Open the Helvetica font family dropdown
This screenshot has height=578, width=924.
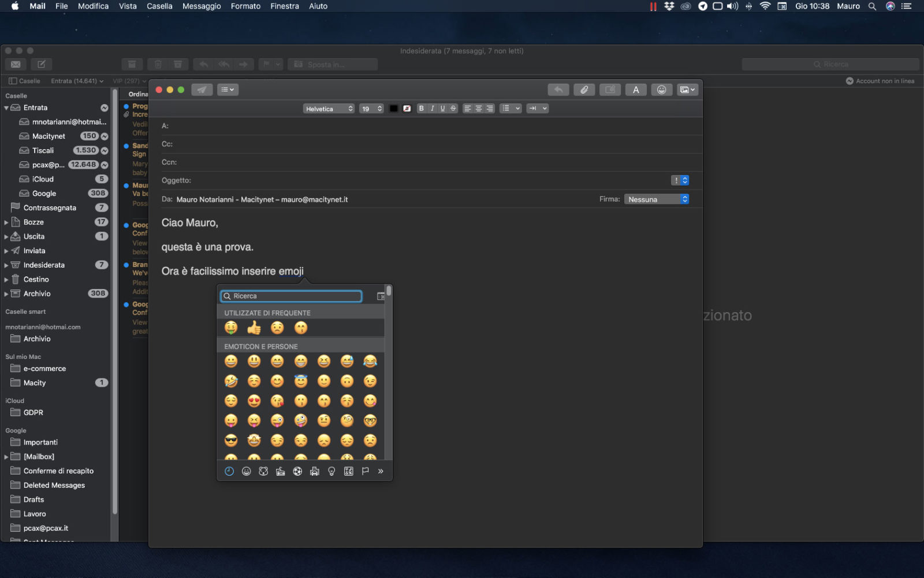329,109
